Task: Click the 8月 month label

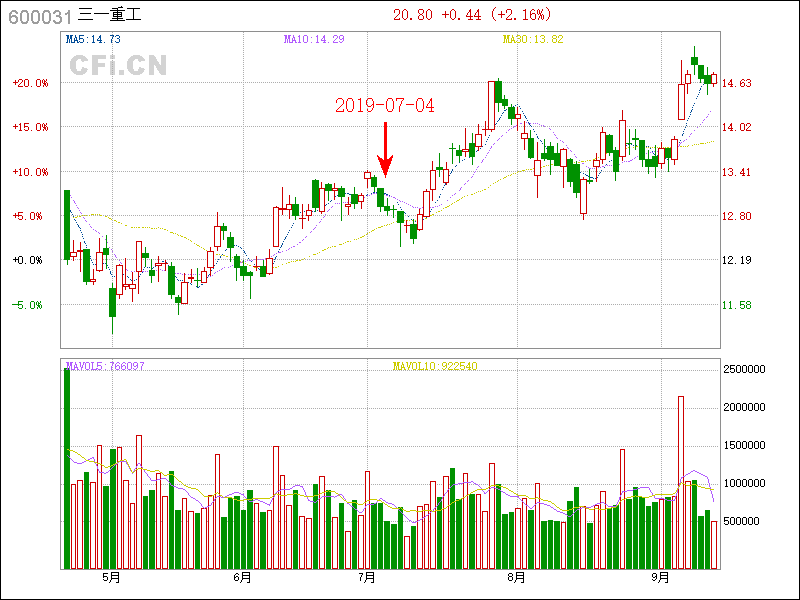Action: [517, 578]
